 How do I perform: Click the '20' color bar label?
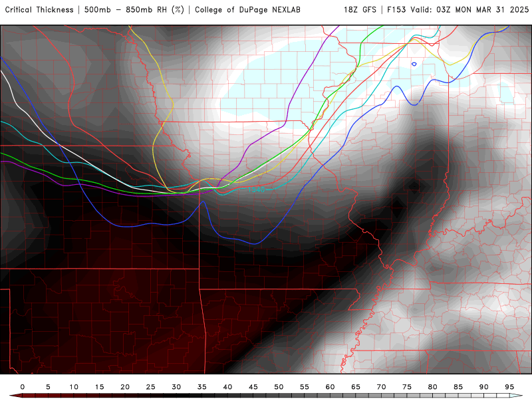pos(125,387)
